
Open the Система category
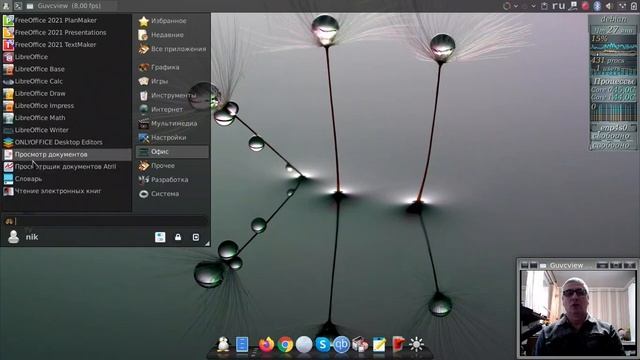172,194
